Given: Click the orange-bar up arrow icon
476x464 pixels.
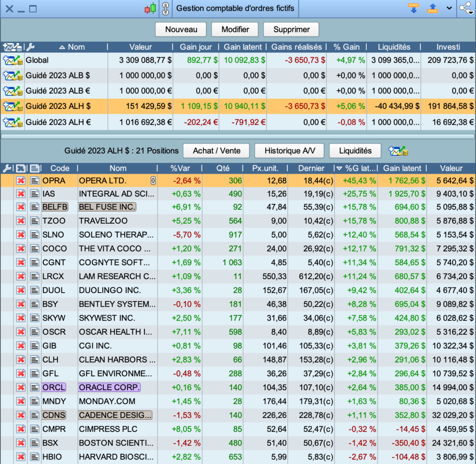Looking at the screenshot, I should click(x=433, y=8).
